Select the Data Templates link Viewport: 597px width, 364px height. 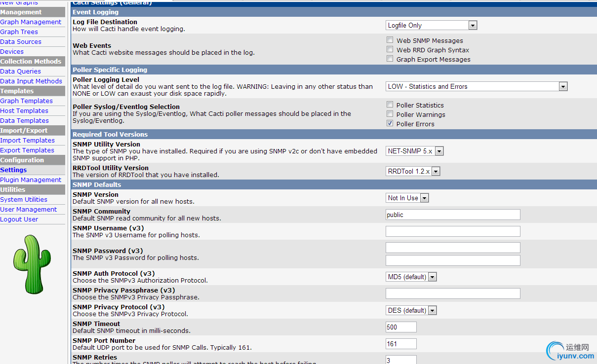tap(25, 120)
